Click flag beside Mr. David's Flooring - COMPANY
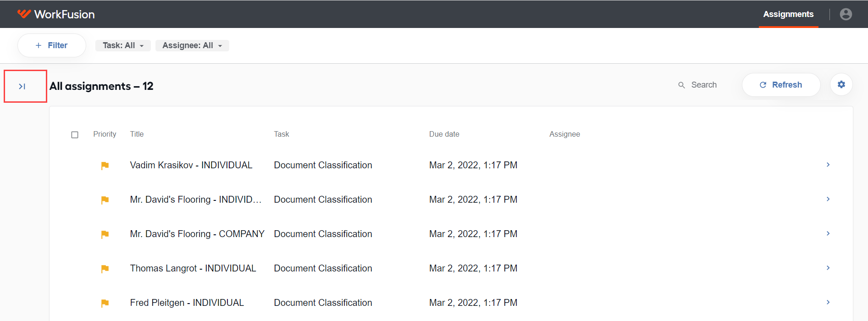 (x=105, y=234)
